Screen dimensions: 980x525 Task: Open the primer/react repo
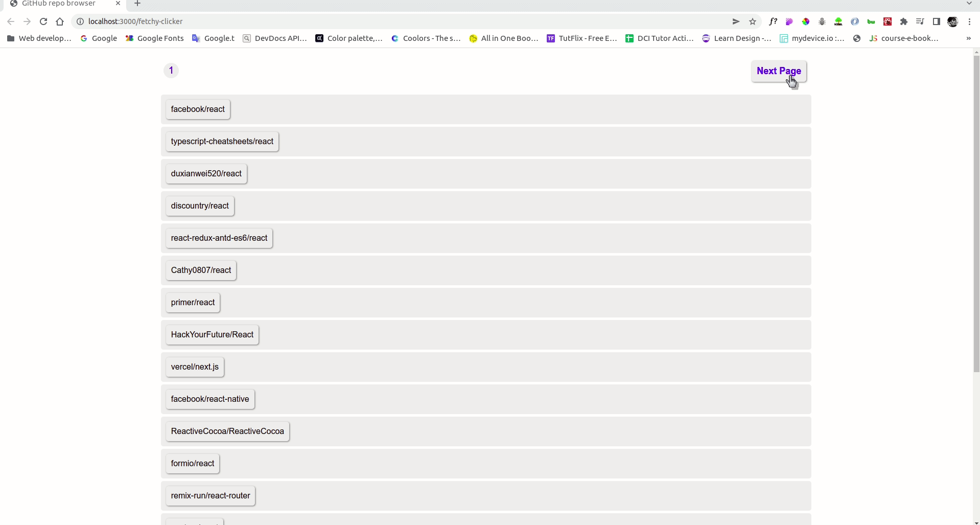pos(193,303)
